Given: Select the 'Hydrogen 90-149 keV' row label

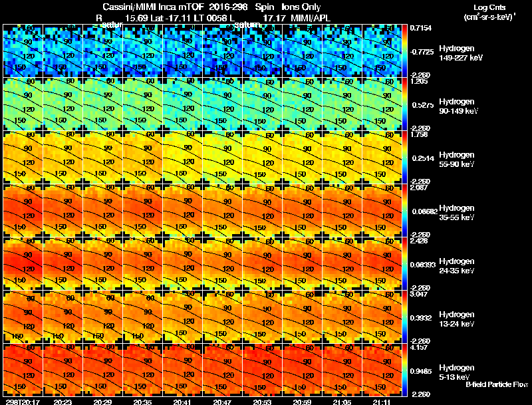Looking at the screenshot, I should click(x=458, y=106).
